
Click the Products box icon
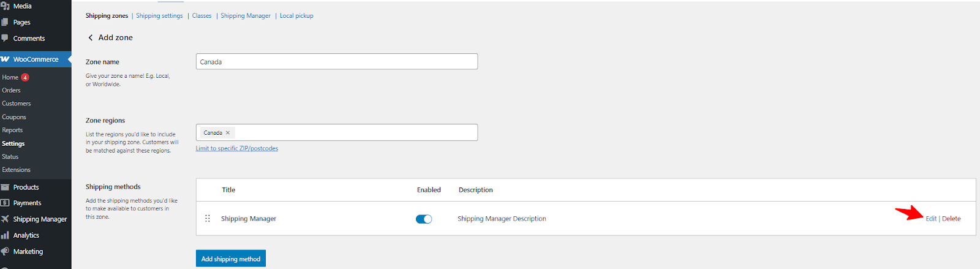pyautogui.click(x=5, y=188)
